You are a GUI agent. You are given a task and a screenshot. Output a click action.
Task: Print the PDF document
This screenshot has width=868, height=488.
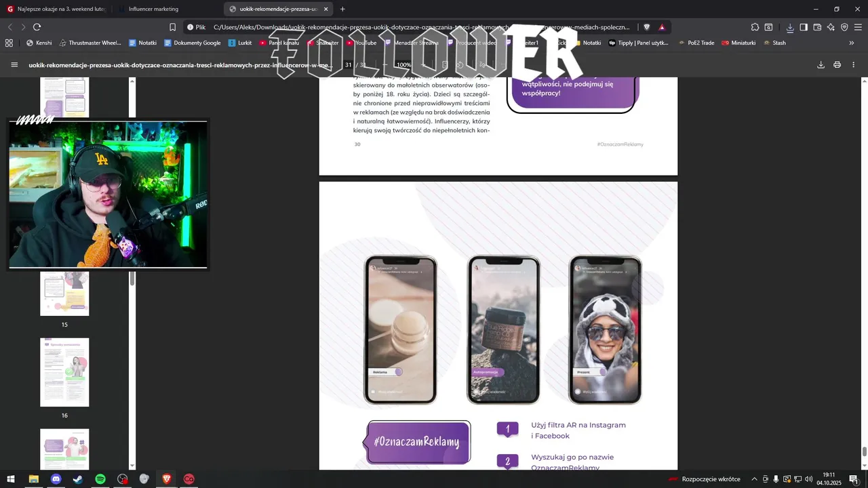pyautogui.click(x=837, y=65)
